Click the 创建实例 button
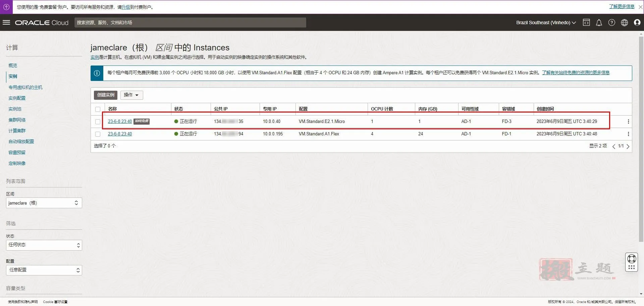 [x=106, y=95]
